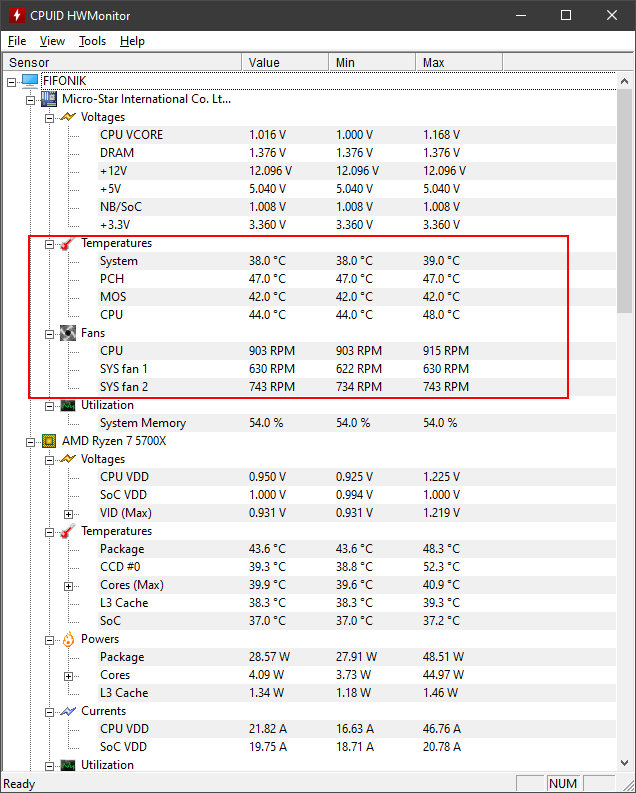Open the File menu
Image resolution: width=636 pixels, height=793 pixels.
(x=17, y=41)
